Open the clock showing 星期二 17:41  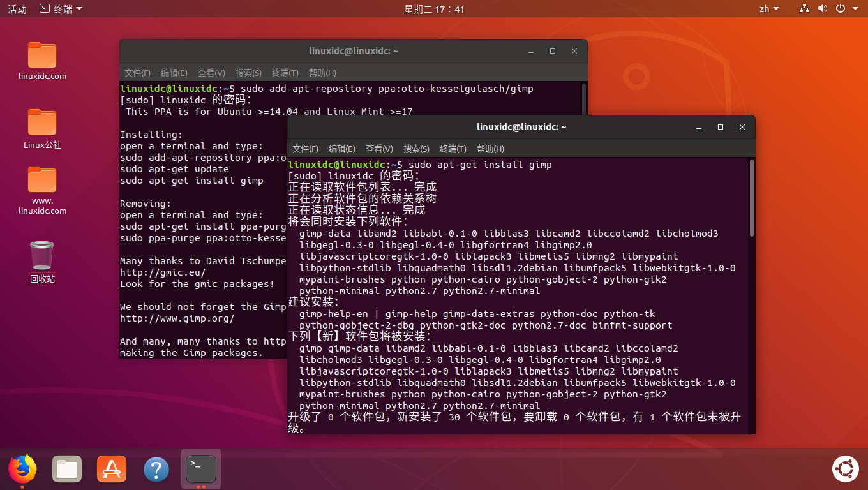pyautogui.click(x=434, y=9)
